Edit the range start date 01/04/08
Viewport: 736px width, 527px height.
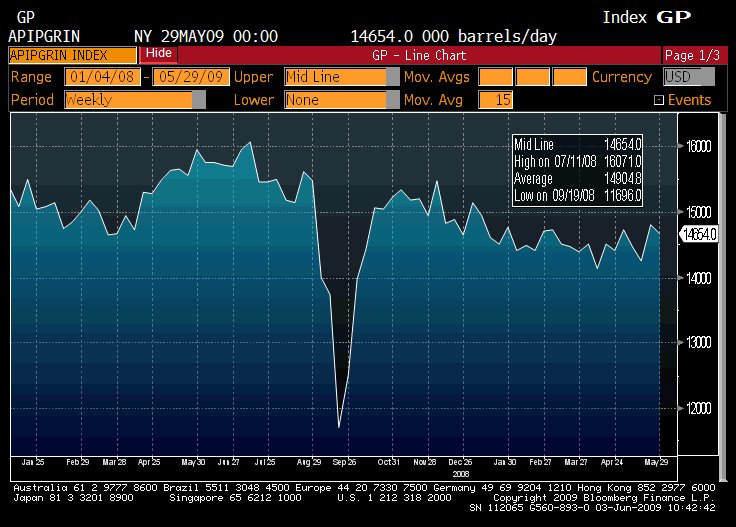point(102,77)
